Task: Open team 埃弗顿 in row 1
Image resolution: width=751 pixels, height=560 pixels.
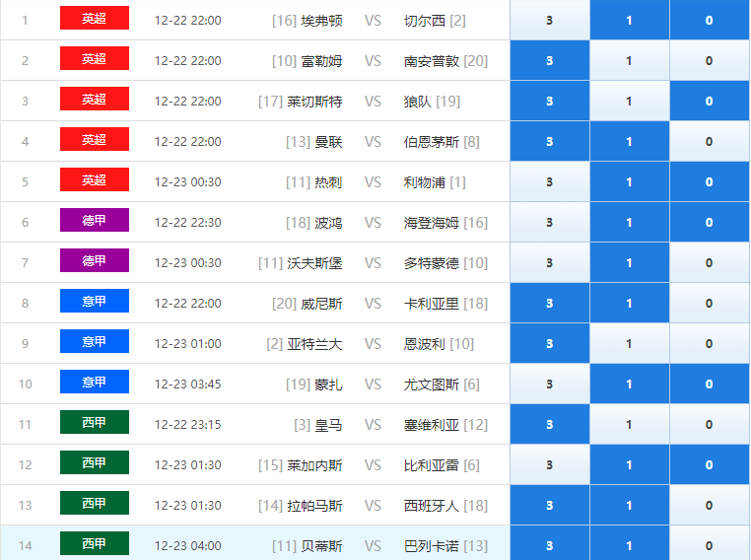Action: 321,21
